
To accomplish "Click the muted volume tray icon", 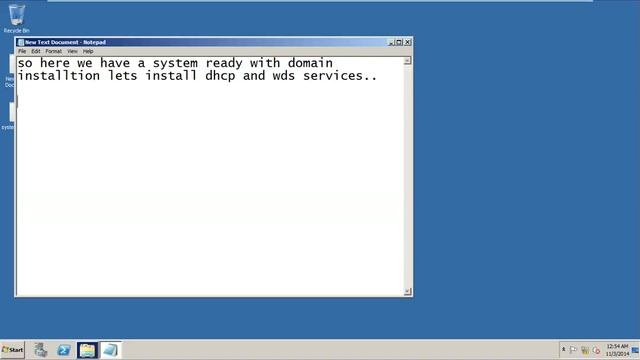I will coord(596,350).
